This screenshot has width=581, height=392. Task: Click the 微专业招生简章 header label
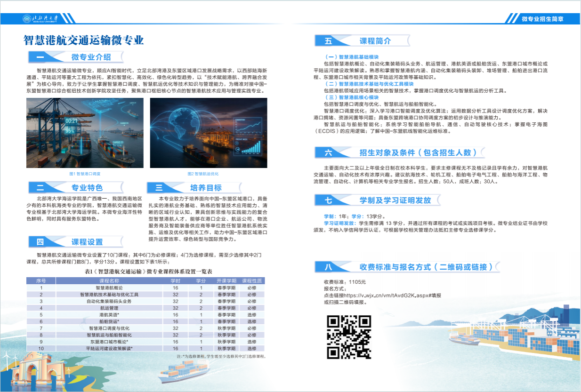click(543, 19)
